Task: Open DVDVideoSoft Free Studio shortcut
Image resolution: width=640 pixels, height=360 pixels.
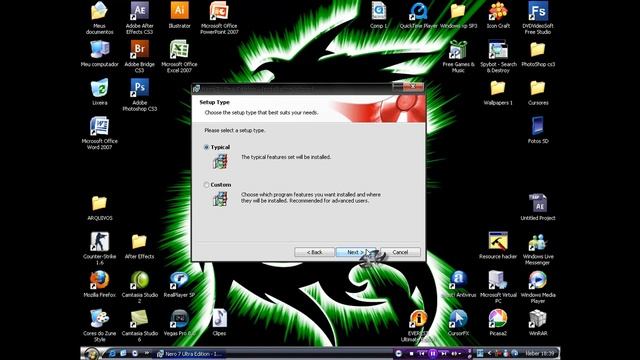Action: coord(538,18)
